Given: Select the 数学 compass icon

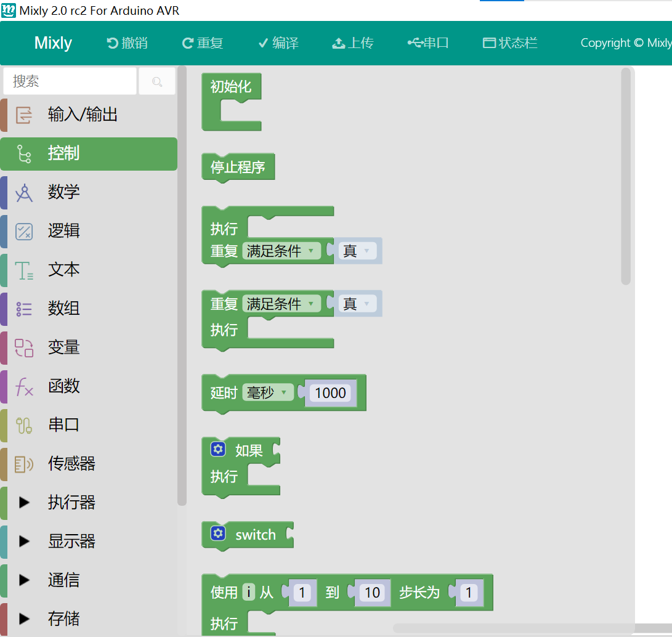Looking at the screenshot, I should [x=24, y=192].
